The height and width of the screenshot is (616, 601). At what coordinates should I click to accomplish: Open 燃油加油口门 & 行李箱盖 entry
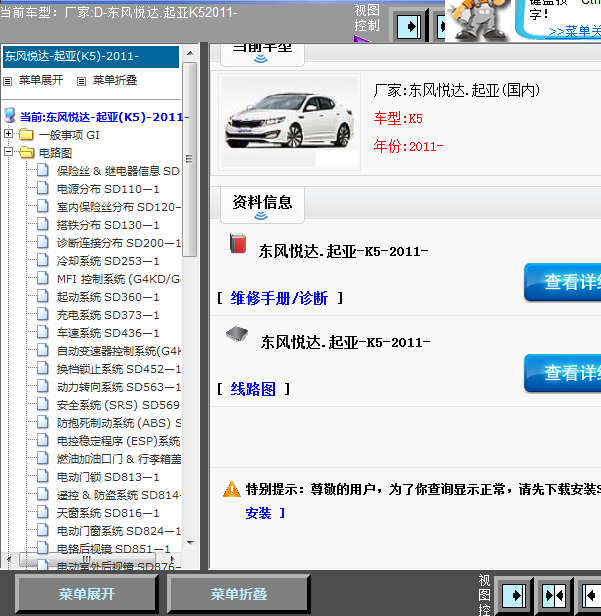[119, 459]
